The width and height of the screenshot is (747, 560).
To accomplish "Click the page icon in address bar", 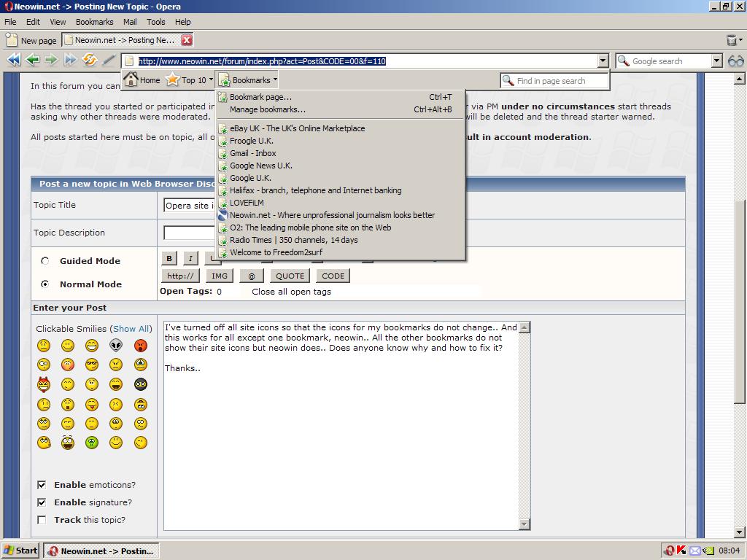I will 129,61.
